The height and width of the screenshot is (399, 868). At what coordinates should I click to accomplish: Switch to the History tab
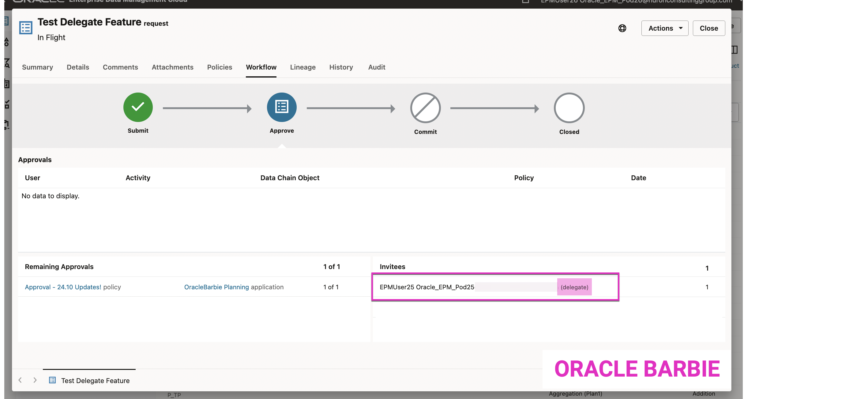[x=341, y=67]
